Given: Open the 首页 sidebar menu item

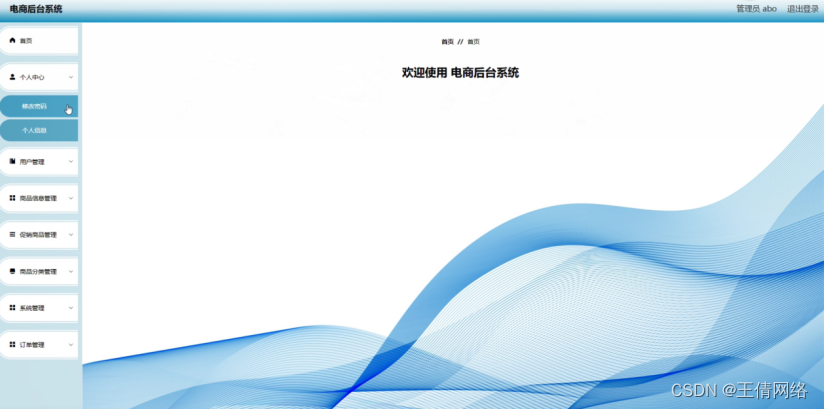Looking at the screenshot, I should pyautogui.click(x=39, y=40).
